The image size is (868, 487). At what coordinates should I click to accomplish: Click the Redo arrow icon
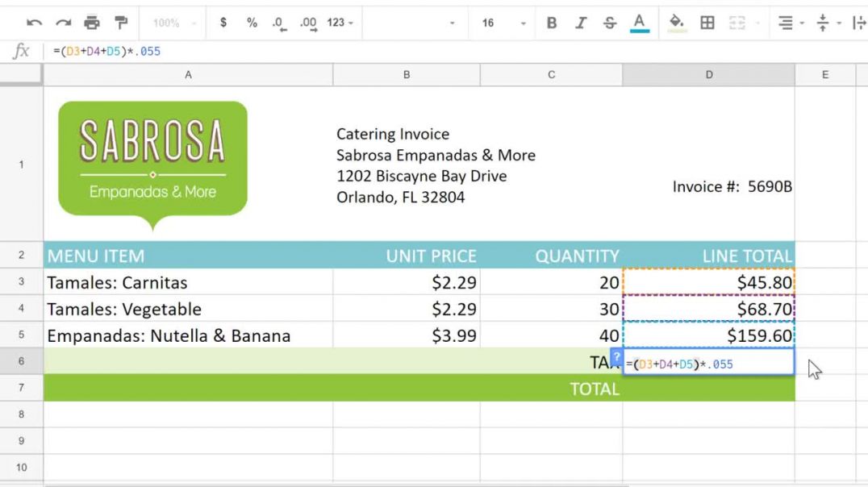(x=63, y=23)
